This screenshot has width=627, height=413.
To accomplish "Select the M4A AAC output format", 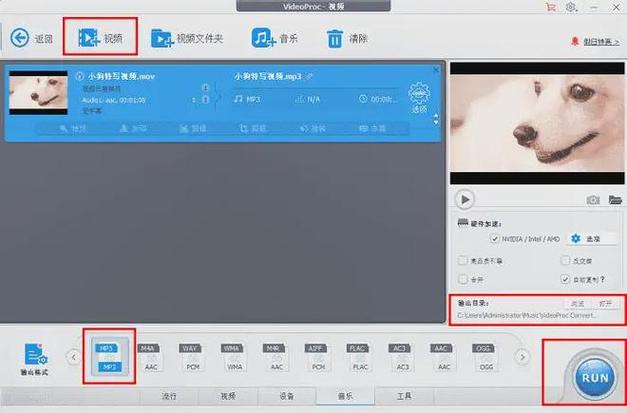I will coord(150,357).
